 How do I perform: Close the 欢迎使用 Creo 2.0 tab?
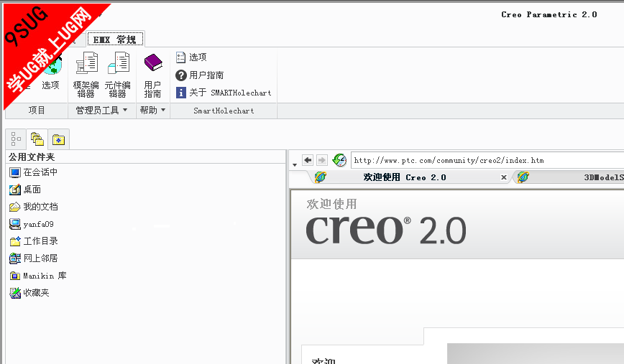click(x=504, y=177)
